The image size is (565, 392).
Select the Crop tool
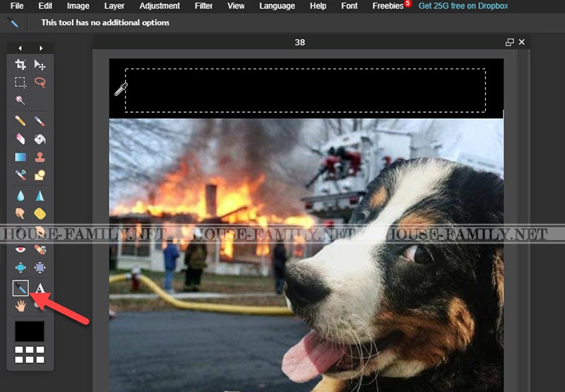[x=20, y=64]
